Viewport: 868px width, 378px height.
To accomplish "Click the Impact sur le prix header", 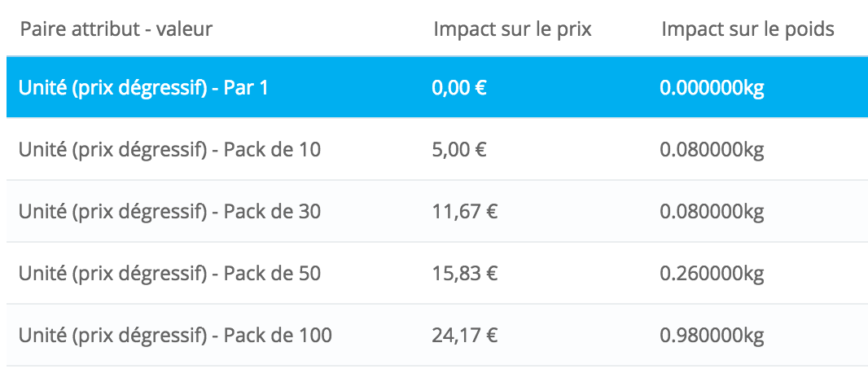I will point(513,29).
